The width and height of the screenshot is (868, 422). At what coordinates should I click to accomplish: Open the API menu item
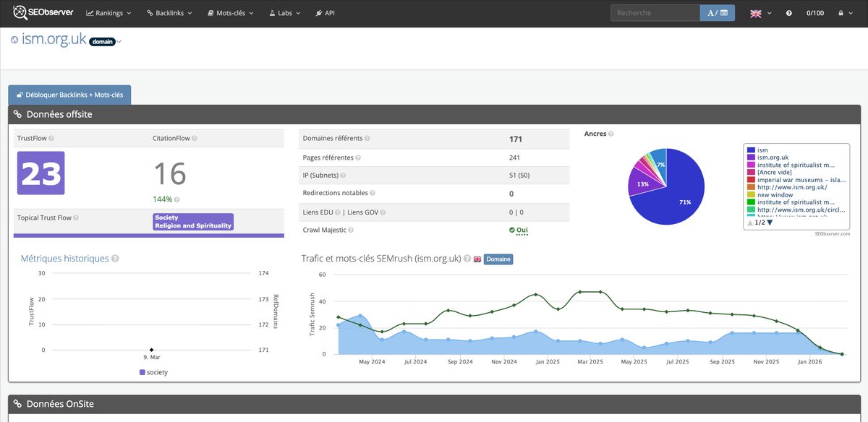pyautogui.click(x=325, y=13)
